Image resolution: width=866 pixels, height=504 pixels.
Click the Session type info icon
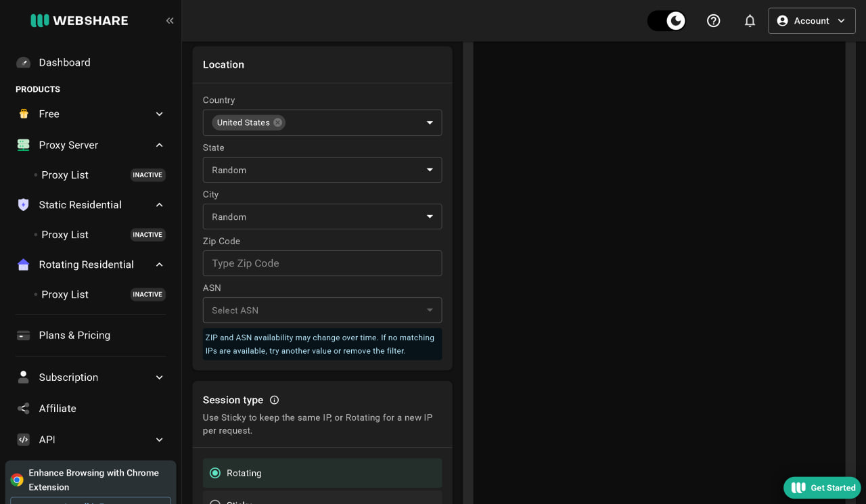tap(274, 400)
